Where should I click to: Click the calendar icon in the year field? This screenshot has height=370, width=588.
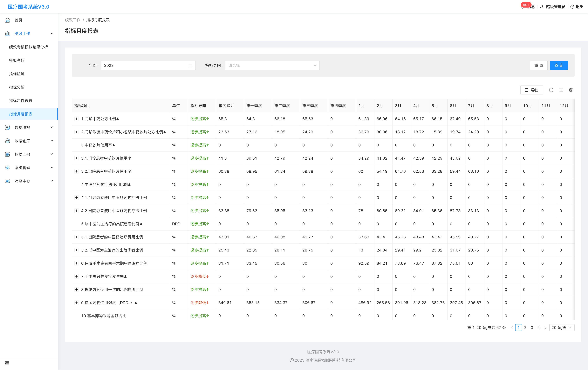(x=190, y=65)
